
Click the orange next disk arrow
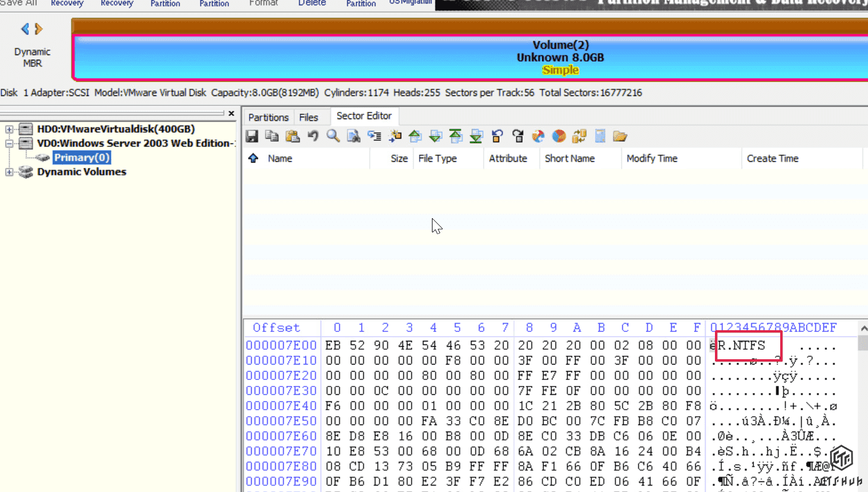(39, 28)
